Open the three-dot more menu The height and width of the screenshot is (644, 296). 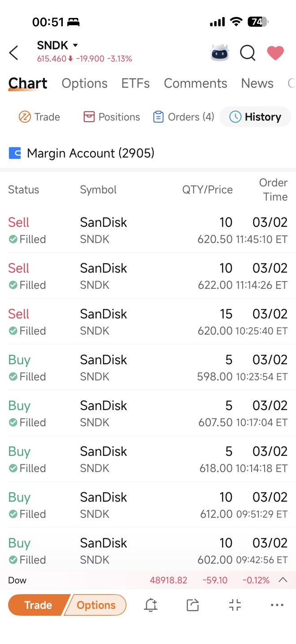277,605
